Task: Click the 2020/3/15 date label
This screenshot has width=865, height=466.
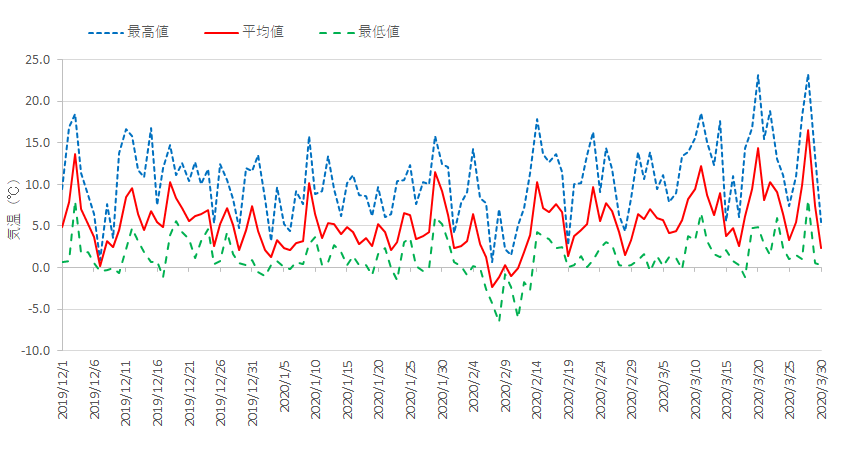Action: coord(727,390)
